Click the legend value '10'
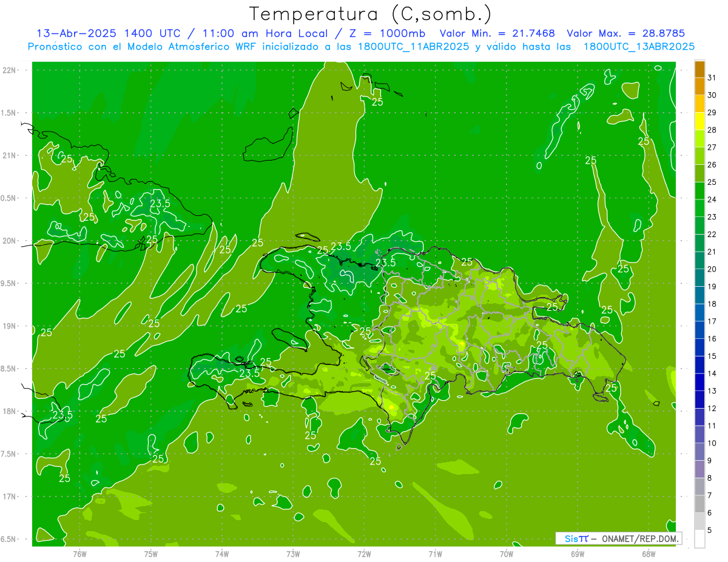 click(x=712, y=443)
